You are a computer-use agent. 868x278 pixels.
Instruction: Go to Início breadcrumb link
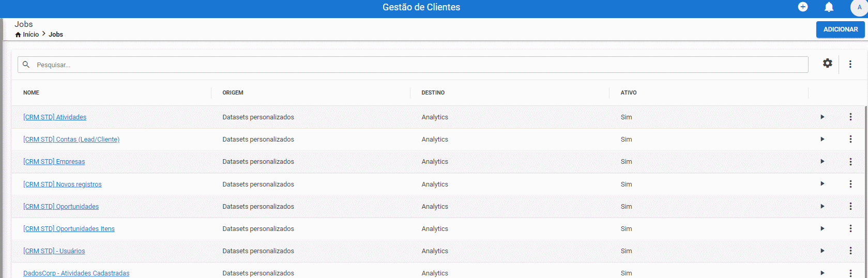coord(31,35)
